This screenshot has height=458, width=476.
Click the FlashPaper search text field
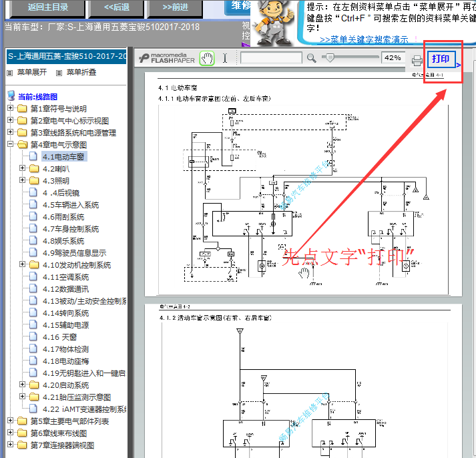271,57
